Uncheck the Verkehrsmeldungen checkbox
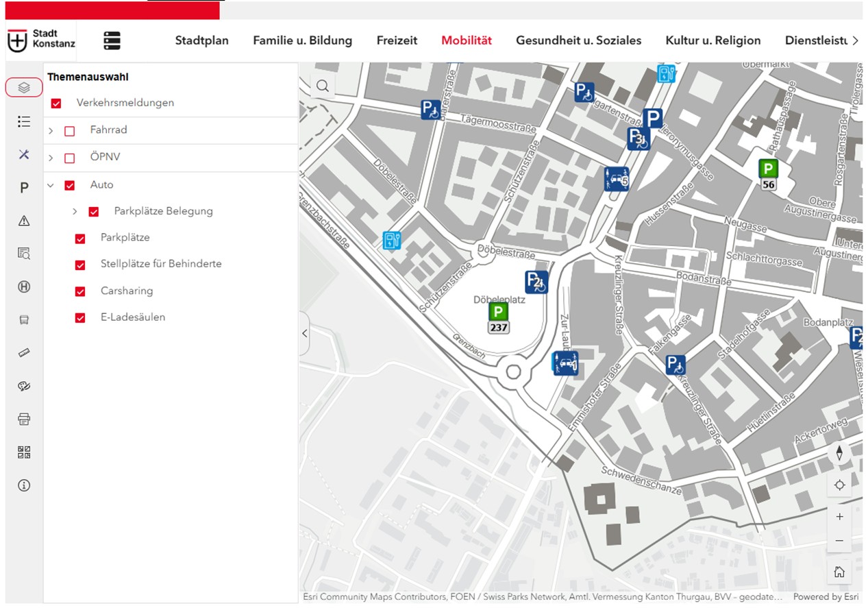The height and width of the screenshot is (608, 868). (55, 102)
